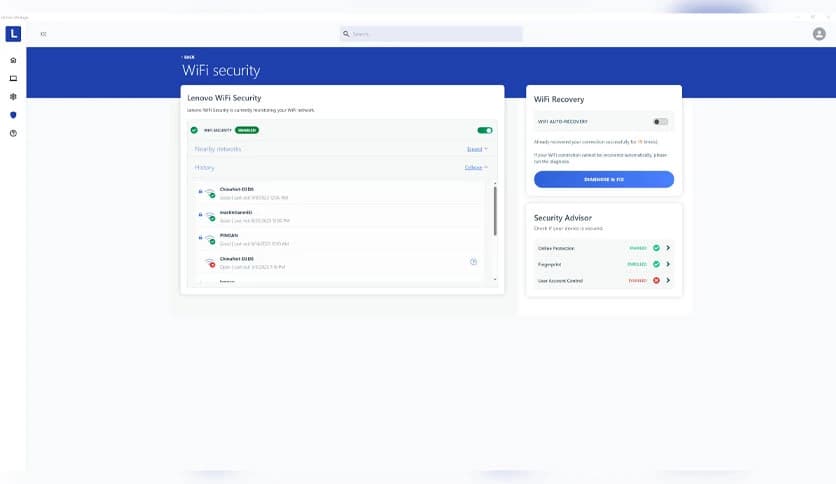
Task: Click the Lenovo WiFi Security heading
Action: tap(224, 98)
